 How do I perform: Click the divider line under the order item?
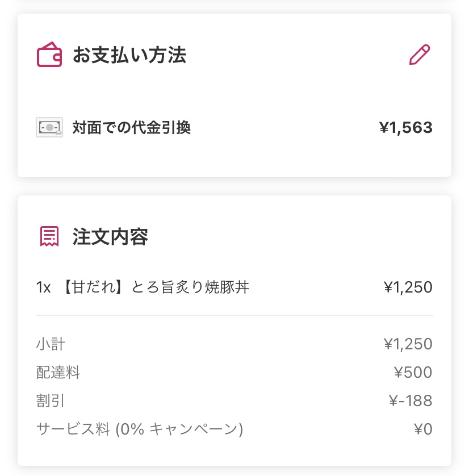click(x=234, y=315)
